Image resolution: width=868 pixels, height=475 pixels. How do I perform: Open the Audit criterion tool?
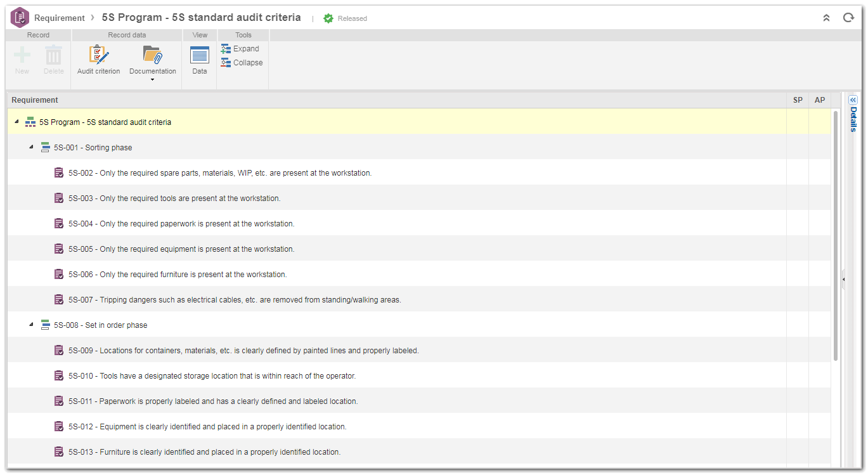point(98,60)
